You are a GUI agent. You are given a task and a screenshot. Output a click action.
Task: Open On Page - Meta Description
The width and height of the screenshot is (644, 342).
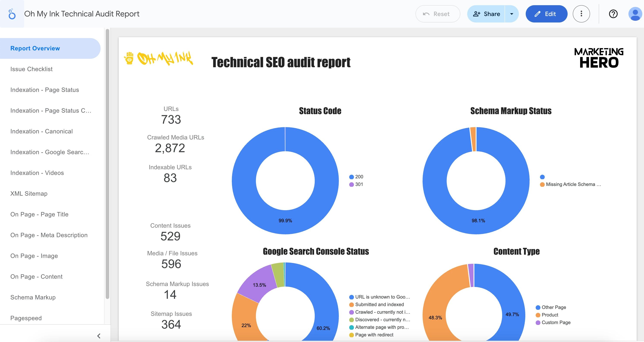pyautogui.click(x=49, y=235)
